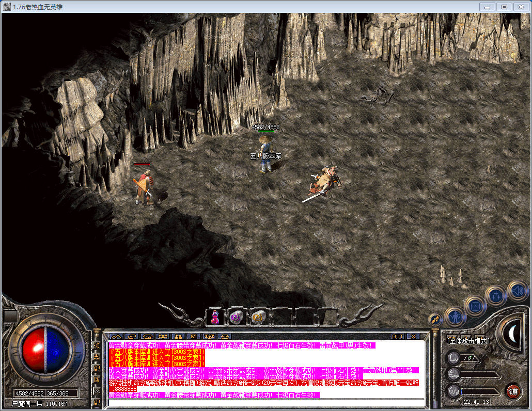Click the guild hierarchy icon in chat toolbar
The height and width of the screenshot is (411, 532).
coord(209,337)
